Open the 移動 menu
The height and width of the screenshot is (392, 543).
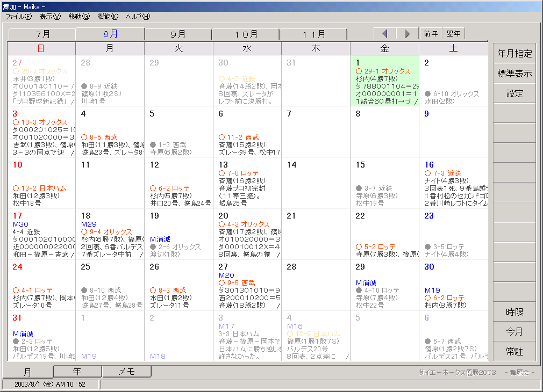[79, 17]
